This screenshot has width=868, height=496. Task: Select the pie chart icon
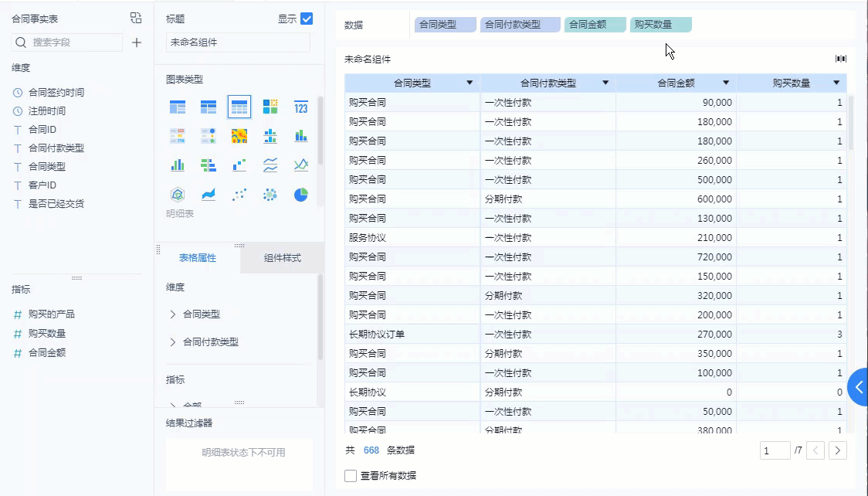pos(300,194)
